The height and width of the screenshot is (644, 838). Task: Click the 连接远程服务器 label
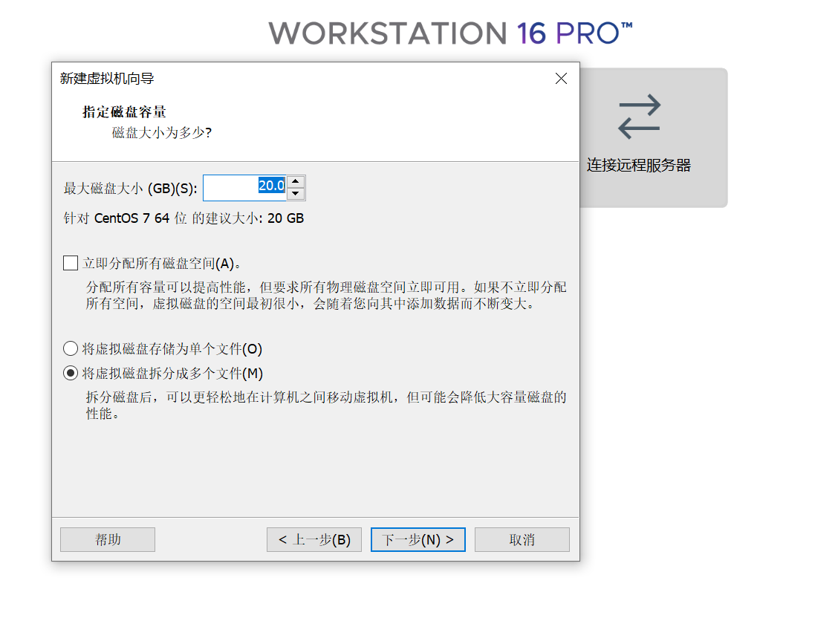639,165
